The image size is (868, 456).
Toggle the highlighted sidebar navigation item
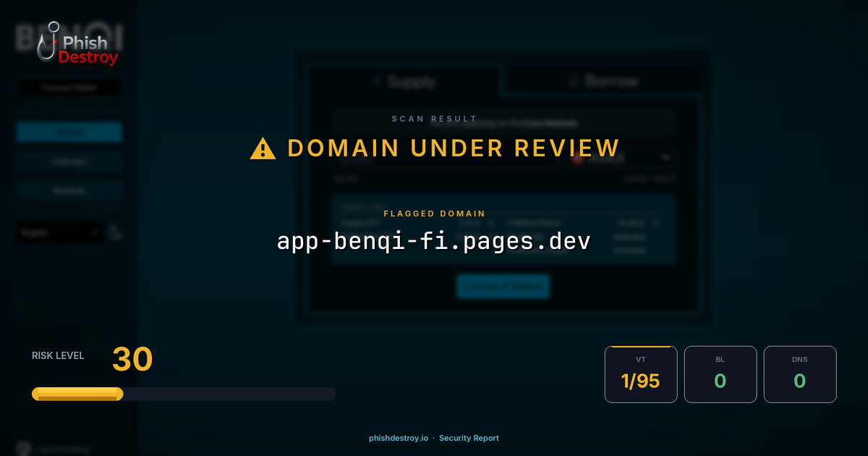click(69, 132)
